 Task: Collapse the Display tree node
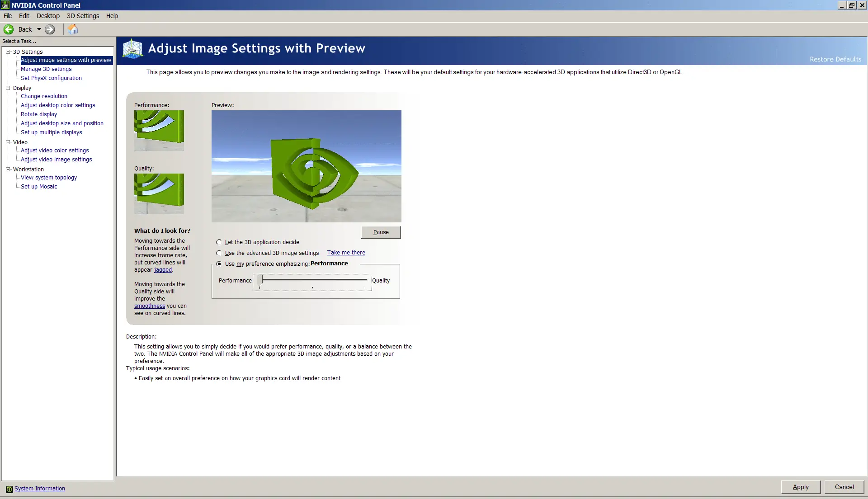pyautogui.click(x=8, y=88)
